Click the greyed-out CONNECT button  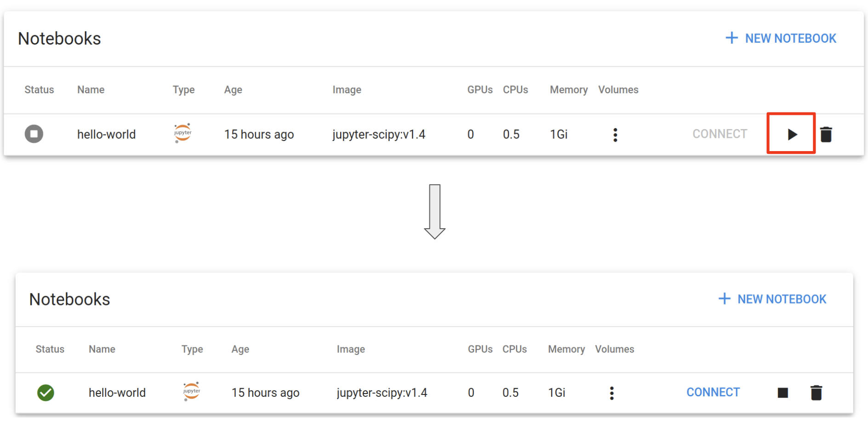[x=720, y=134]
